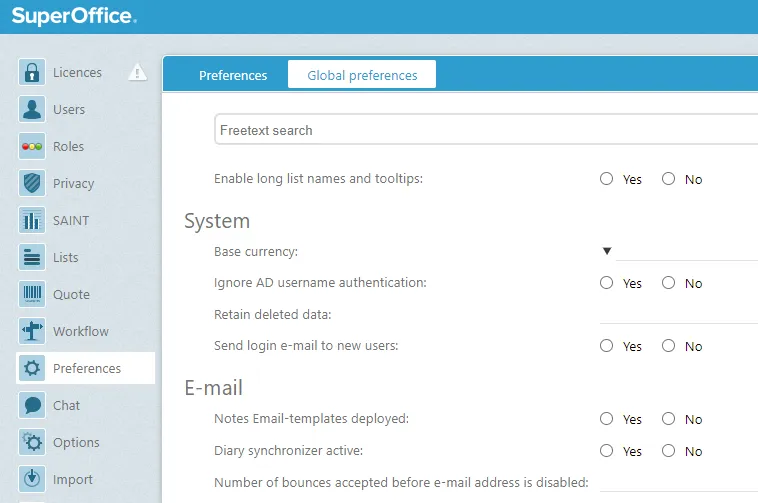Open the SAINT chart icon

pos(32,221)
